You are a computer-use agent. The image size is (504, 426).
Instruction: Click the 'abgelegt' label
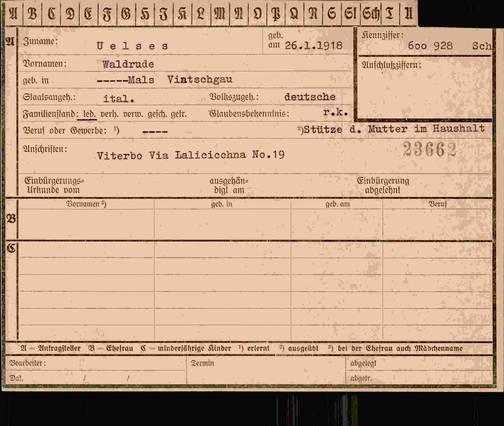(x=363, y=363)
